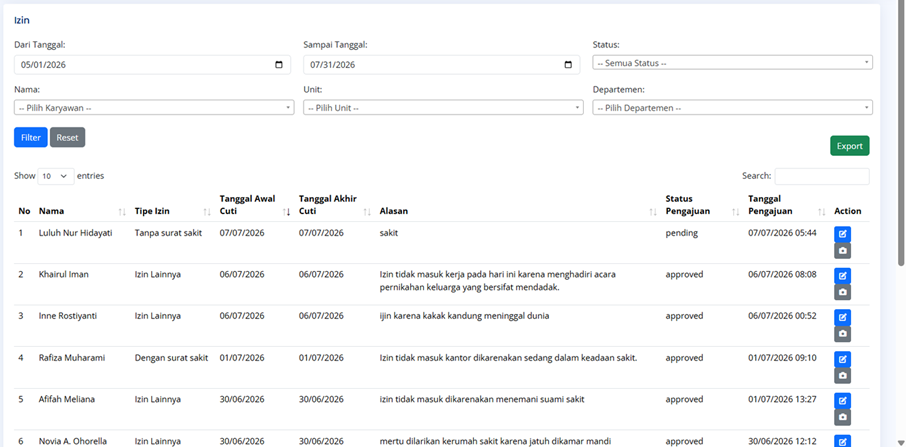Export the leave table data
The width and height of the screenshot is (906, 447).
[x=849, y=146]
